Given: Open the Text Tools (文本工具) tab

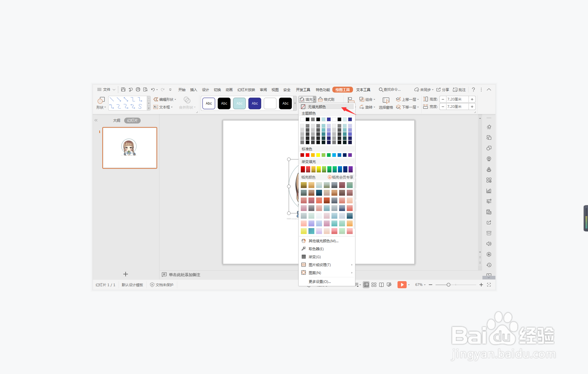Looking at the screenshot, I should (363, 90).
